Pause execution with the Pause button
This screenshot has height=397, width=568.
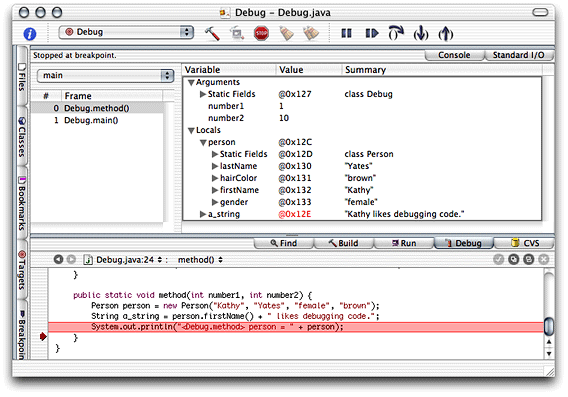pos(346,34)
